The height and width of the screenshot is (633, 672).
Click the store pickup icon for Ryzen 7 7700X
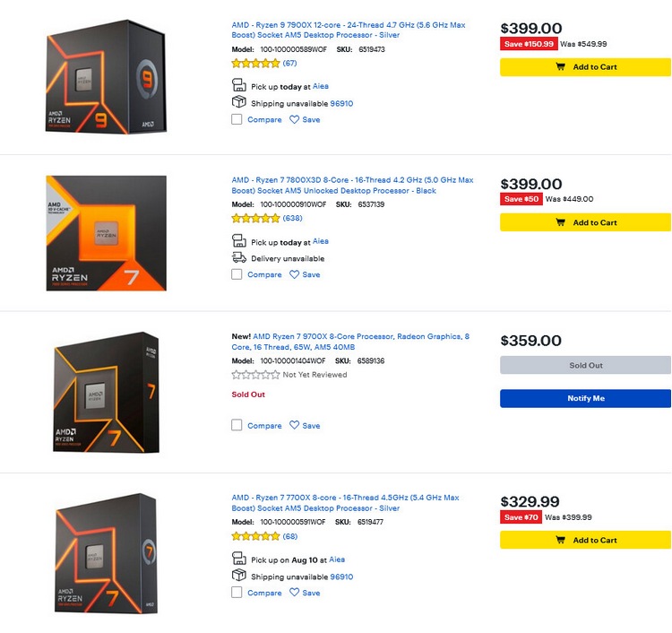[238, 559]
